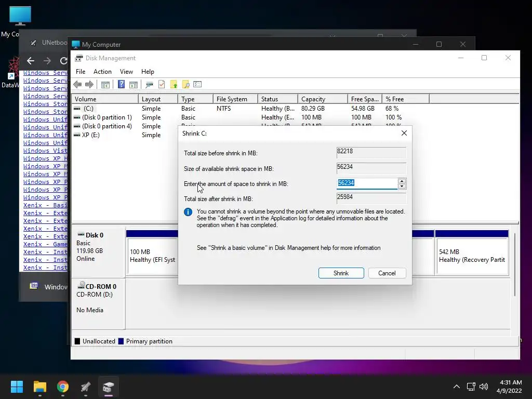This screenshot has width=532, height=399.
Task: Open the Windows Start menu
Action: [17, 387]
